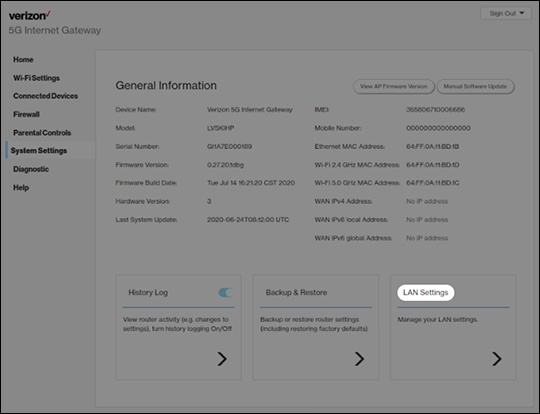
Task: Click the Model value LVSKIHP
Action: pos(220,128)
